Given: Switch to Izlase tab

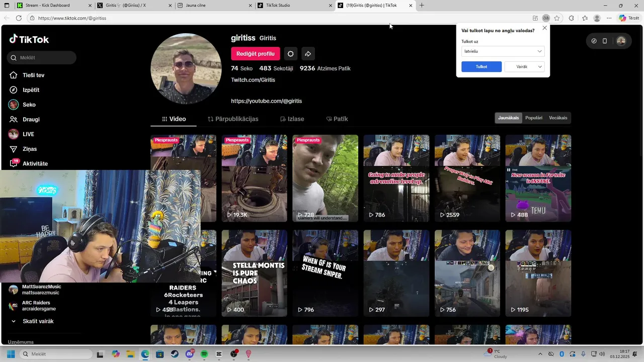Looking at the screenshot, I should (x=292, y=119).
